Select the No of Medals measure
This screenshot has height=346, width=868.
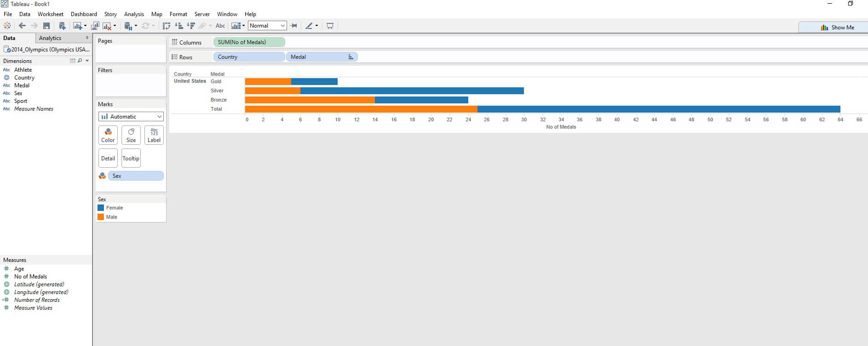pyautogui.click(x=30, y=277)
